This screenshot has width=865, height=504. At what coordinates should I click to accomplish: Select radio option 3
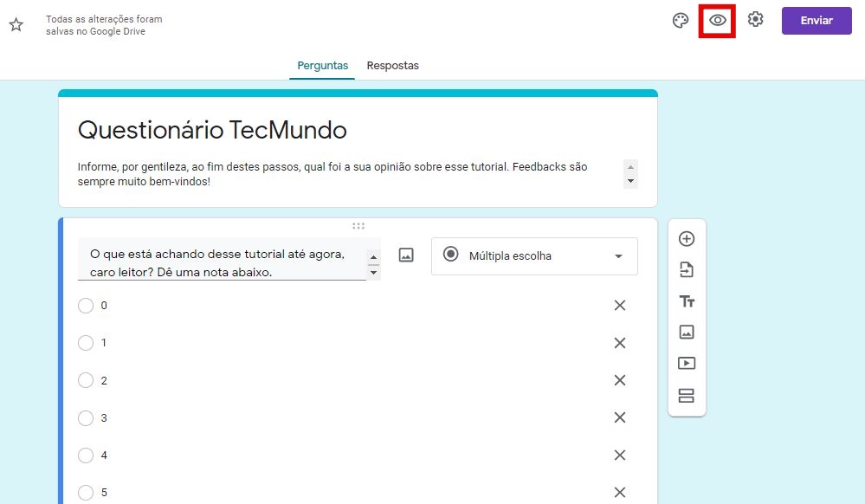click(x=86, y=418)
